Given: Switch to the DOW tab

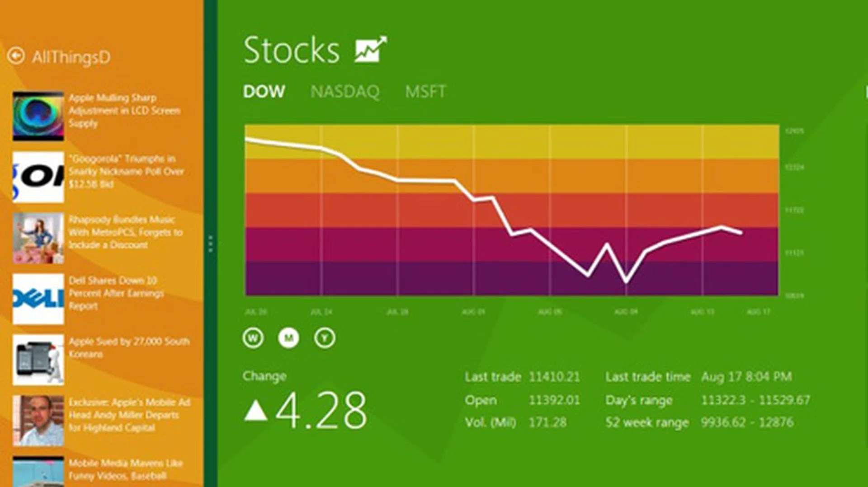Looking at the screenshot, I should point(264,92).
